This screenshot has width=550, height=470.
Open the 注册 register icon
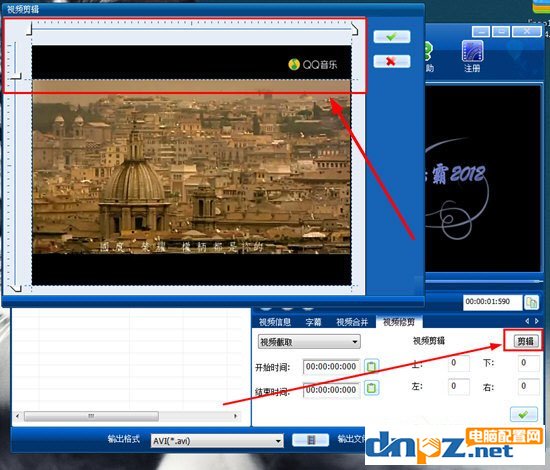tap(472, 56)
